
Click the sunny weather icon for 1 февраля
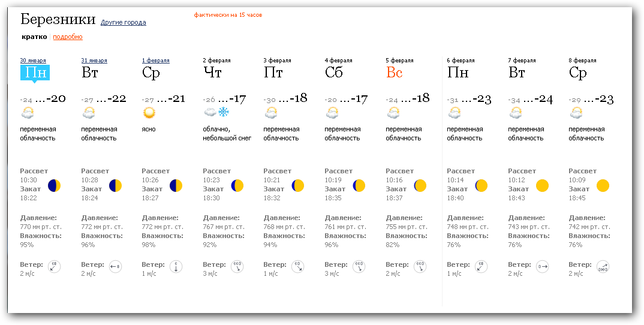pos(149,112)
